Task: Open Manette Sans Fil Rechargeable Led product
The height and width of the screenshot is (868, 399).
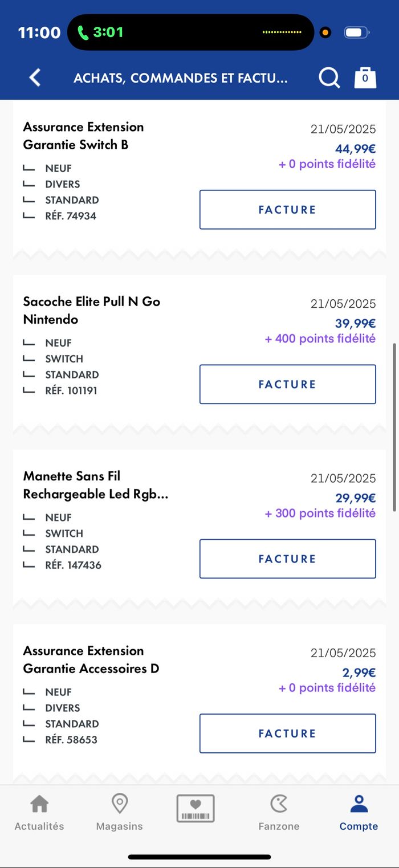Action: pyautogui.click(x=95, y=485)
